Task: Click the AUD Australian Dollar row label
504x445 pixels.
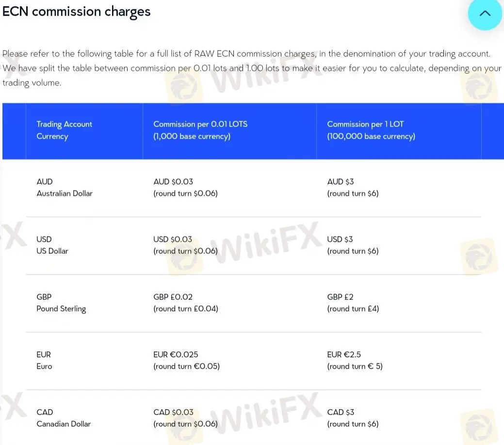Action: tap(64, 188)
